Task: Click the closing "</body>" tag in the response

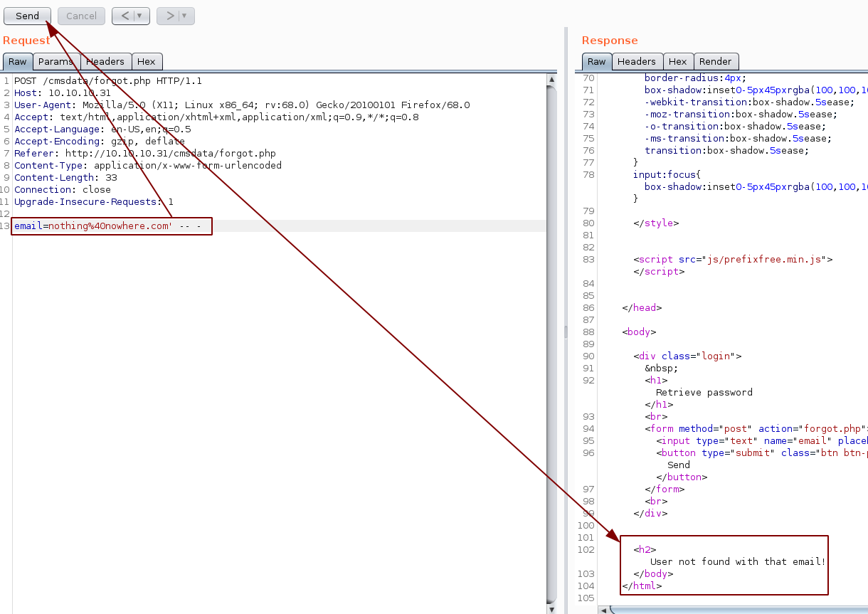Action: [653, 574]
